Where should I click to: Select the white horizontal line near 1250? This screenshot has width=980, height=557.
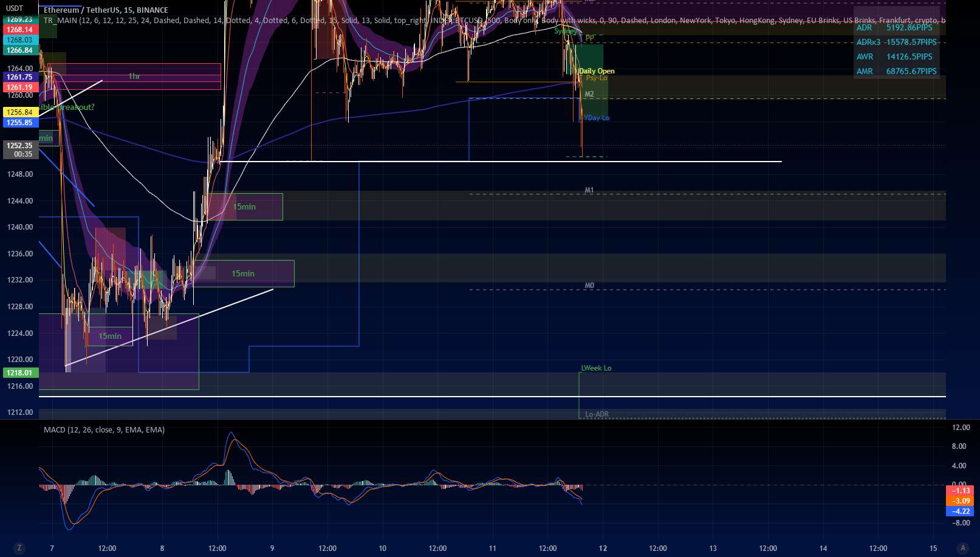click(x=501, y=162)
